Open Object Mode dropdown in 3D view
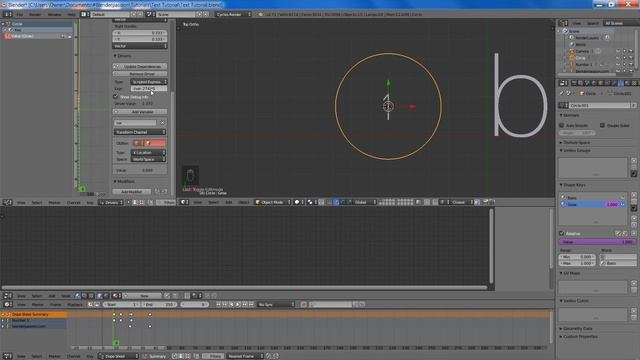Viewport: 640px width, 360px height. coord(273,202)
